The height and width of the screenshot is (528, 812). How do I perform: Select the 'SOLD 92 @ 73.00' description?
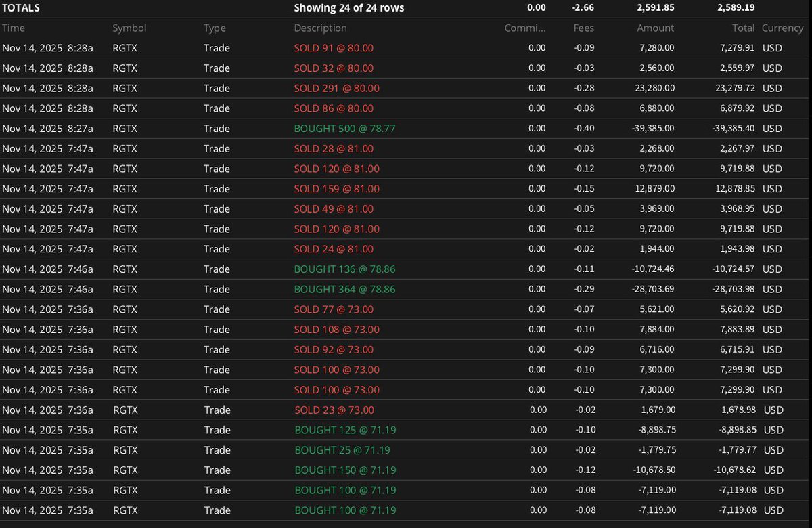click(x=334, y=350)
